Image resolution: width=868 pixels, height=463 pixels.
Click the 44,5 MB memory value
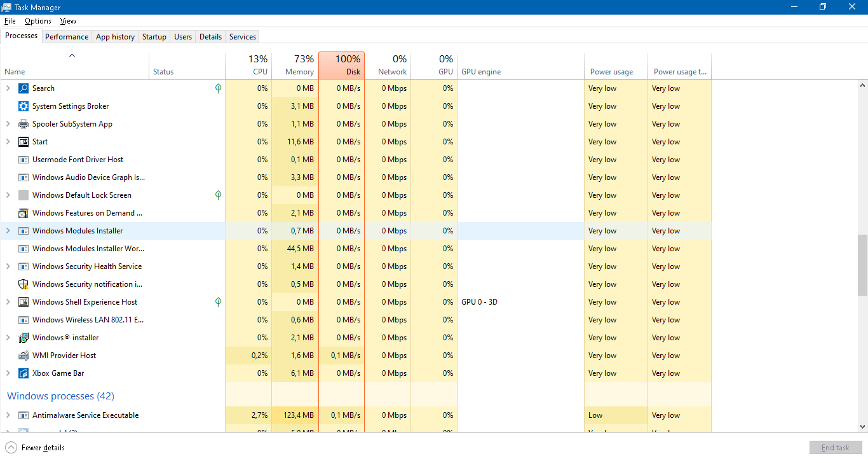click(x=301, y=249)
